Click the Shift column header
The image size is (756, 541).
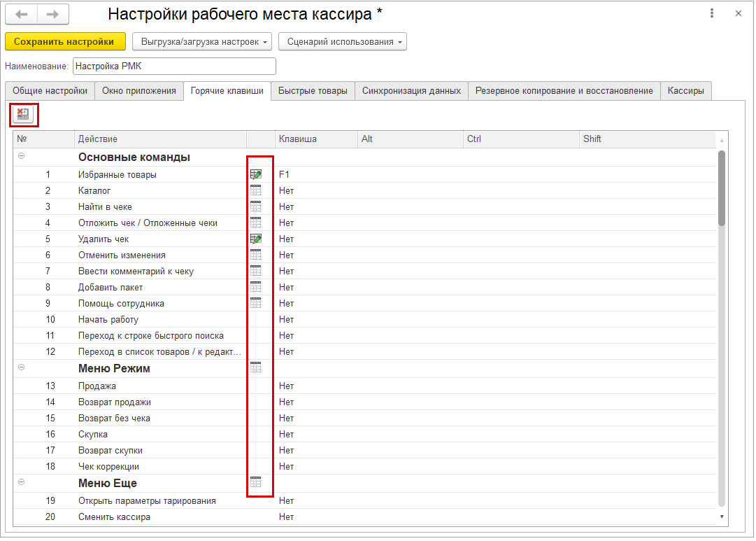tap(648, 139)
